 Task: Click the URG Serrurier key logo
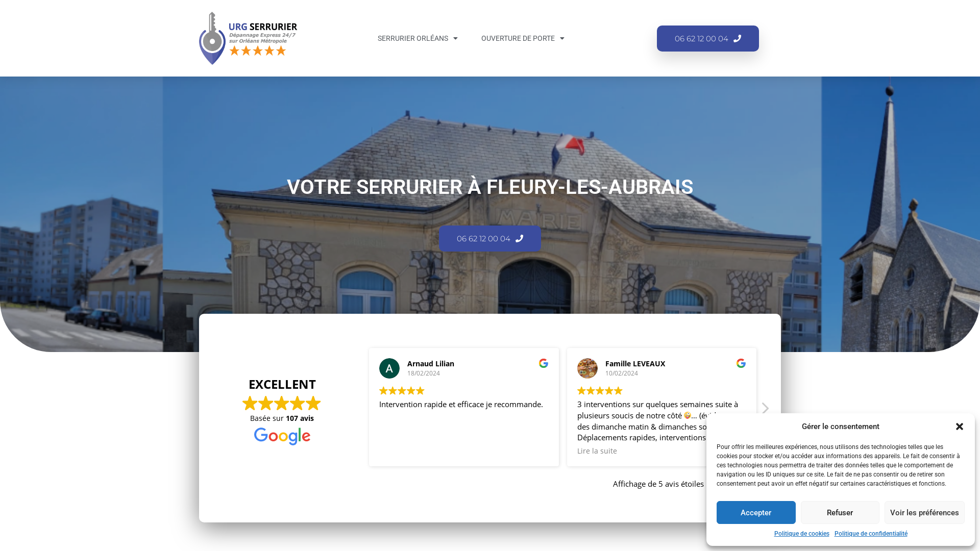248,38
